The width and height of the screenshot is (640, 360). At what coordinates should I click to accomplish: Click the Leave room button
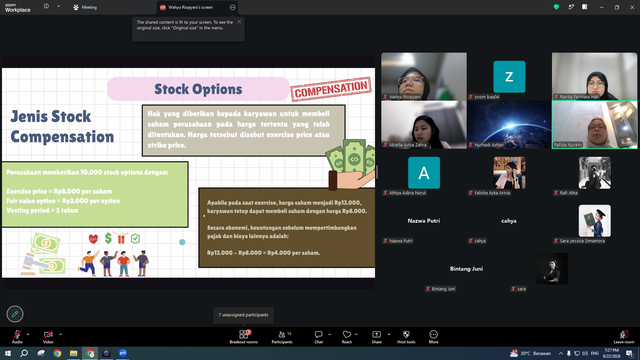(x=624, y=337)
